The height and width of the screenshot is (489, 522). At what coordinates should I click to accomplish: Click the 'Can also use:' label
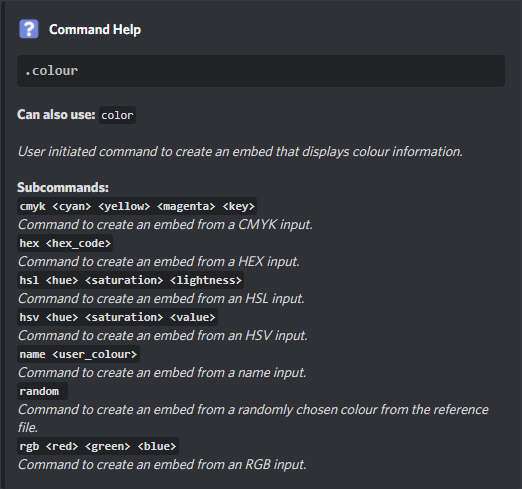pyautogui.click(x=56, y=115)
